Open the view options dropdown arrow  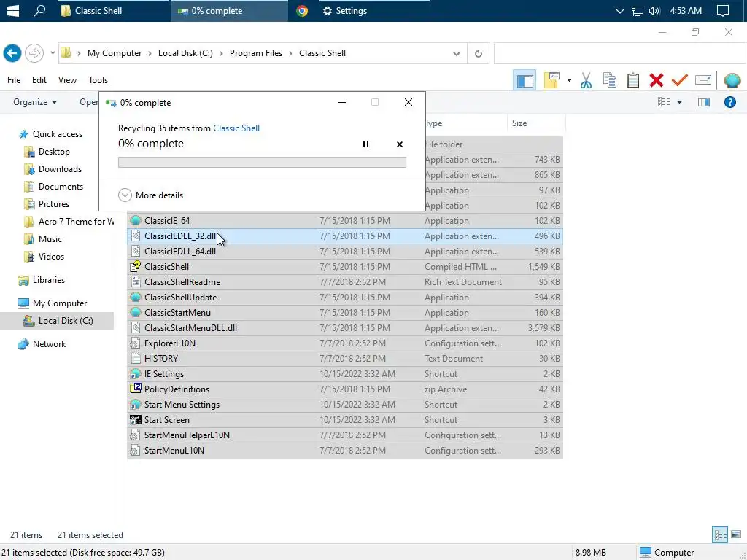(x=679, y=102)
